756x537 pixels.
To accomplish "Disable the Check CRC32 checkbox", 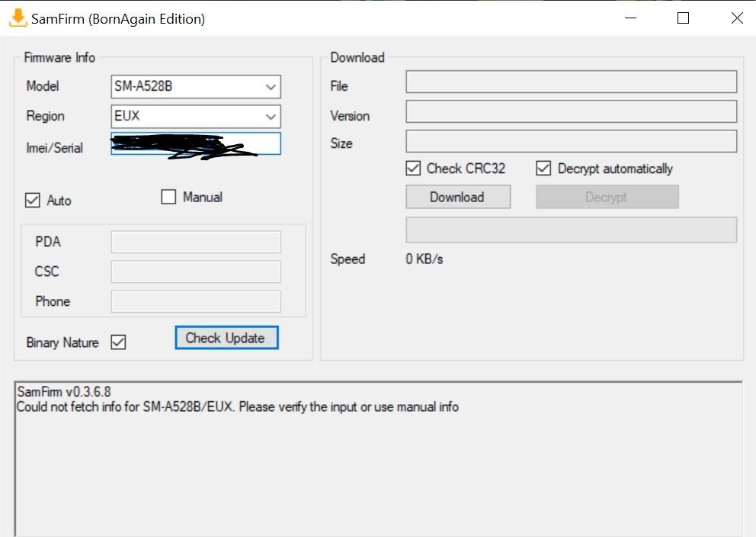I will pos(413,169).
